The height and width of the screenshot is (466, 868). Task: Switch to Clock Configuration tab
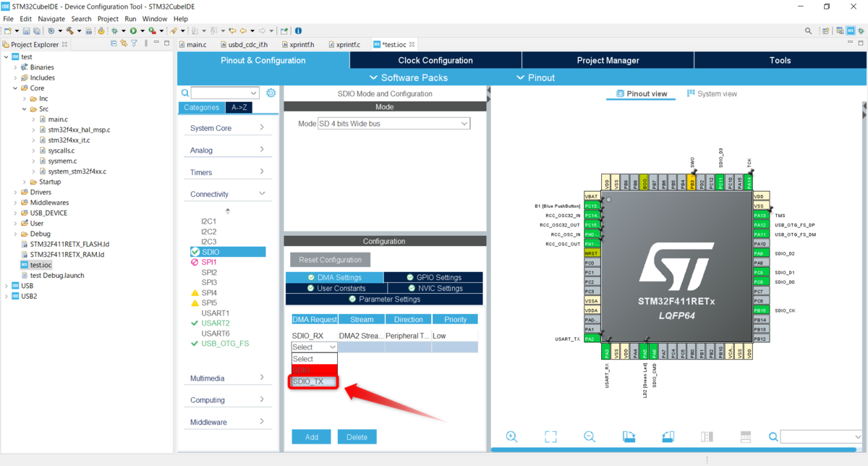pos(435,61)
